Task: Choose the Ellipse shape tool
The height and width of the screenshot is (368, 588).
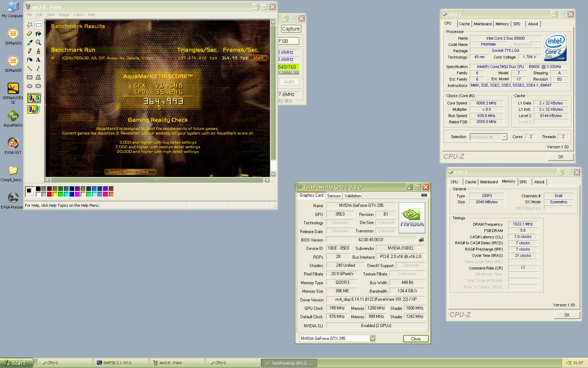Action: coord(30,86)
